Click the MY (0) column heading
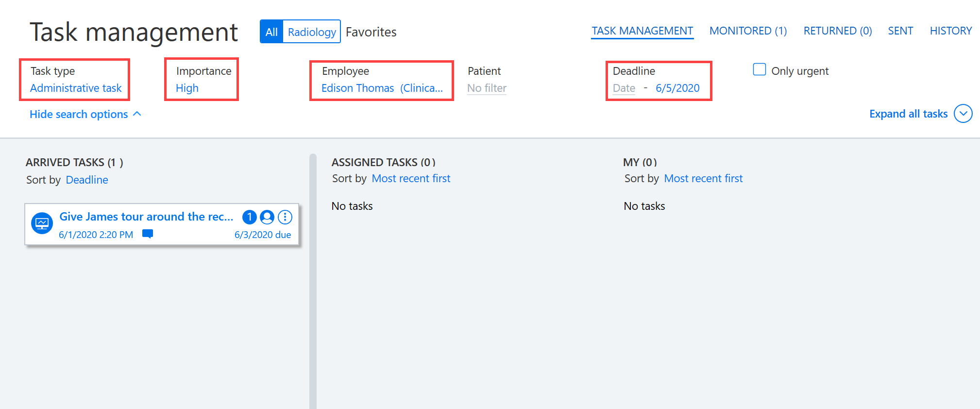This screenshot has width=980, height=409. coord(640,162)
